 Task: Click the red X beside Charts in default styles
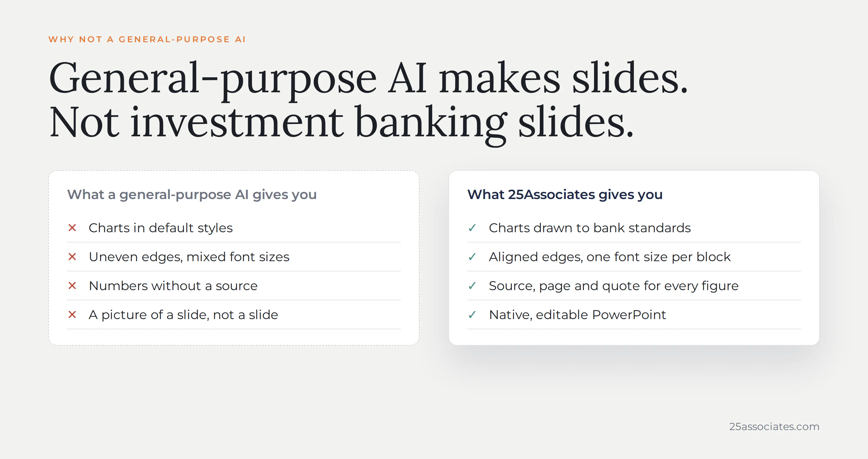pyautogui.click(x=72, y=228)
